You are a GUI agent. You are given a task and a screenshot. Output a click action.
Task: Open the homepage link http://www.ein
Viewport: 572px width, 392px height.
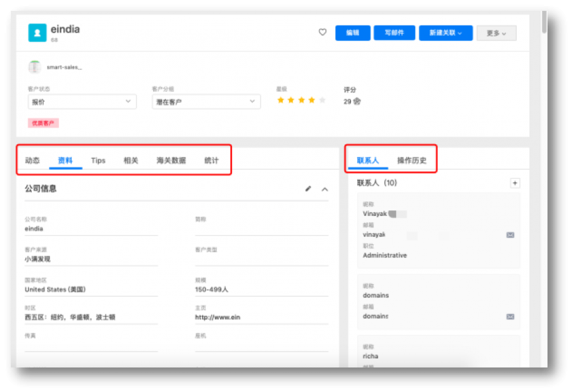pyautogui.click(x=217, y=317)
